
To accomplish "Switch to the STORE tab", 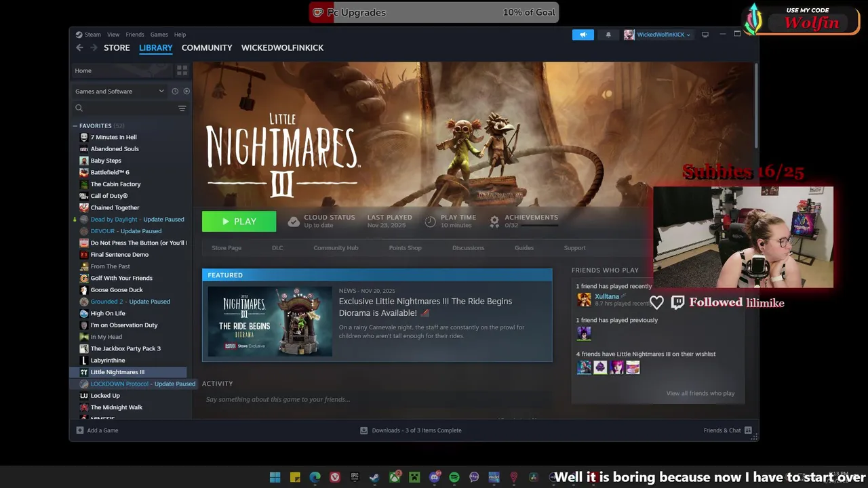I will (117, 47).
